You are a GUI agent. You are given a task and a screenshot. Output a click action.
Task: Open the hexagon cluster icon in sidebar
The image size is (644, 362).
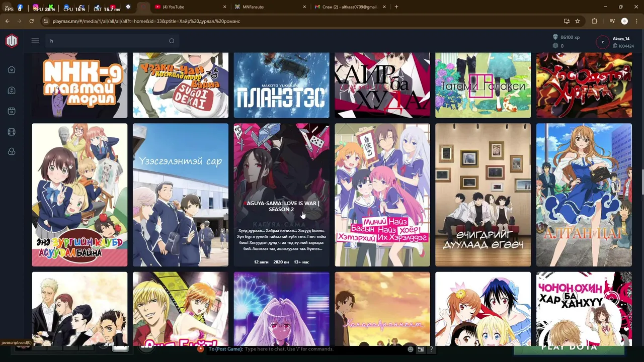pyautogui.click(x=12, y=152)
